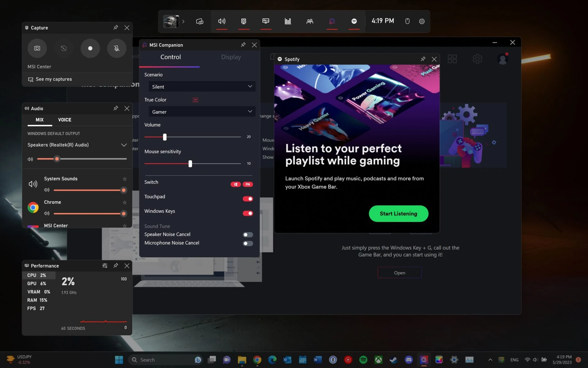Open Performance widget options sliders icon

click(x=105, y=266)
